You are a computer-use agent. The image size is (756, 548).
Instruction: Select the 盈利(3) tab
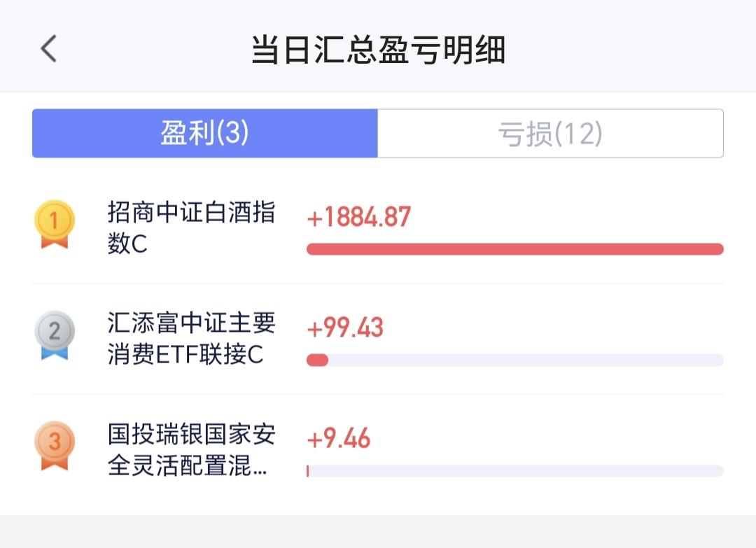point(204,133)
